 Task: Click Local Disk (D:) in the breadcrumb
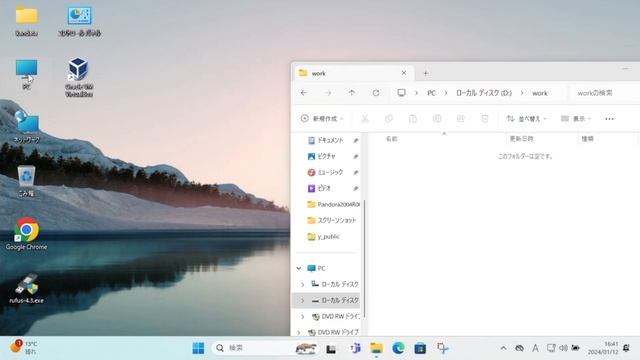tap(484, 93)
